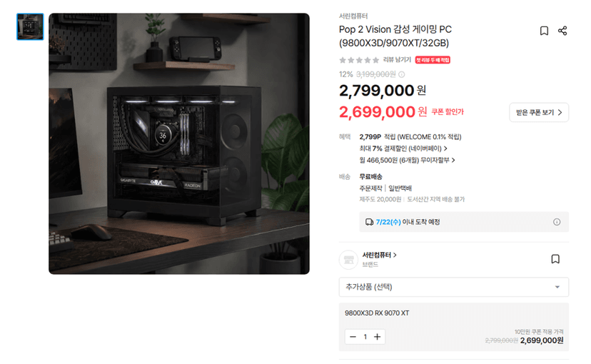Bookmark the product with the top bookmark icon
The width and height of the screenshot is (591, 364).
coord(544,31)
